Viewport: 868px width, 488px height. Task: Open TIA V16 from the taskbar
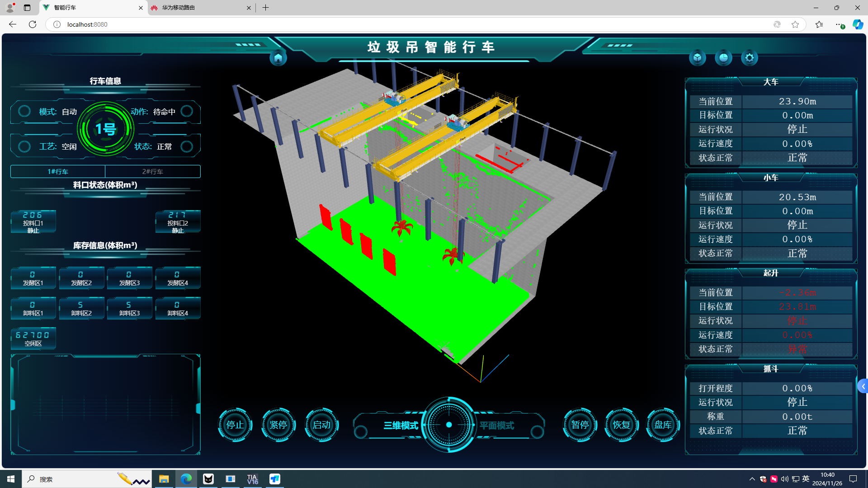252,479
